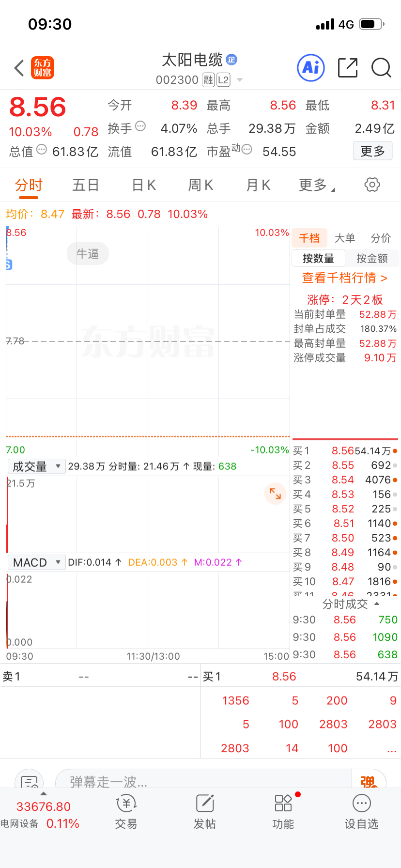401x868 pixels.
Task: Tap the 融 margin badge
Action: [208, 80]
